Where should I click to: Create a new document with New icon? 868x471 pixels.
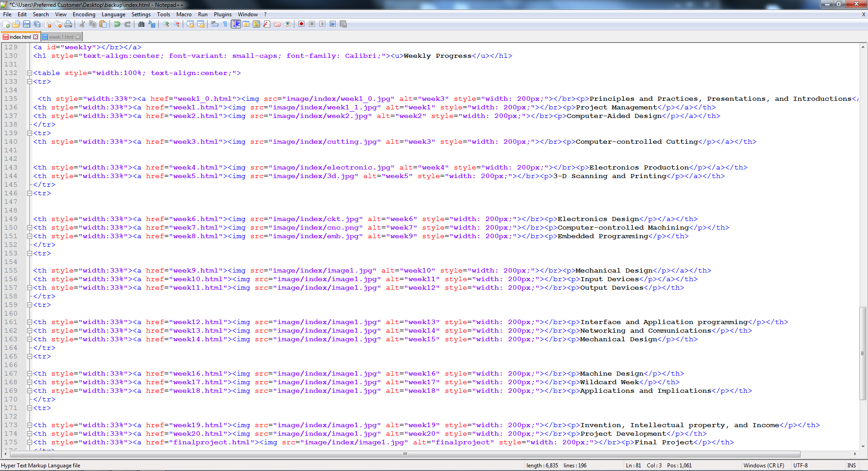[6, 24]
